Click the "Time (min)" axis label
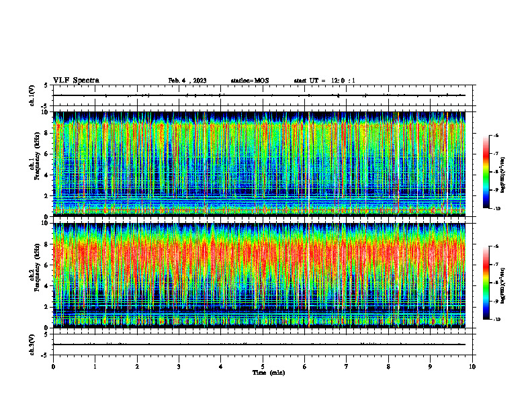Image resolution: width=532 pixels, height=411 pixels. (x=269, y=373)
